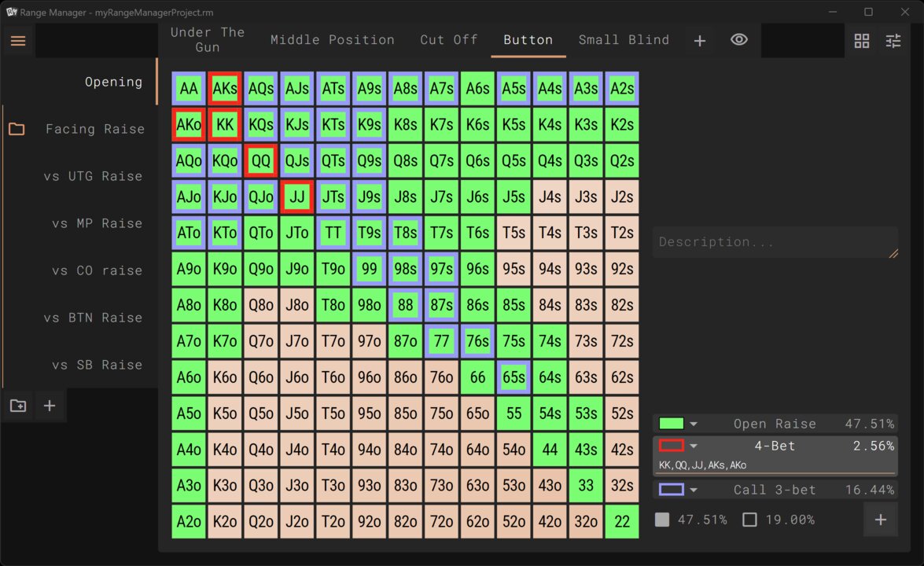Image resolution: width=924 pixels, height=566 pixels.
Task: Open the sliders settings icon
Action: pyautogui.click(x=893, y=41)
